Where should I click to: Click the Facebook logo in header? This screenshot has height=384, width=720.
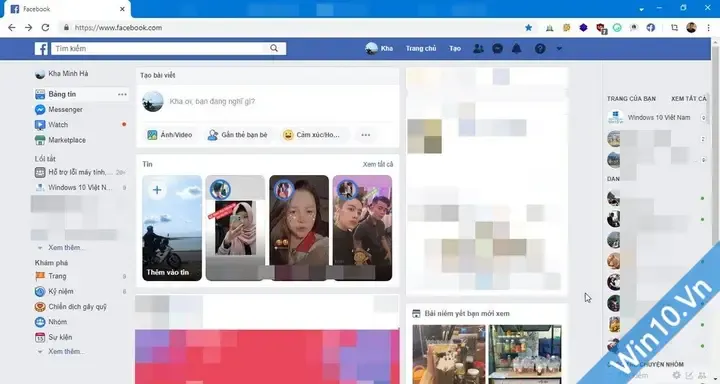(x=41, y=49)
